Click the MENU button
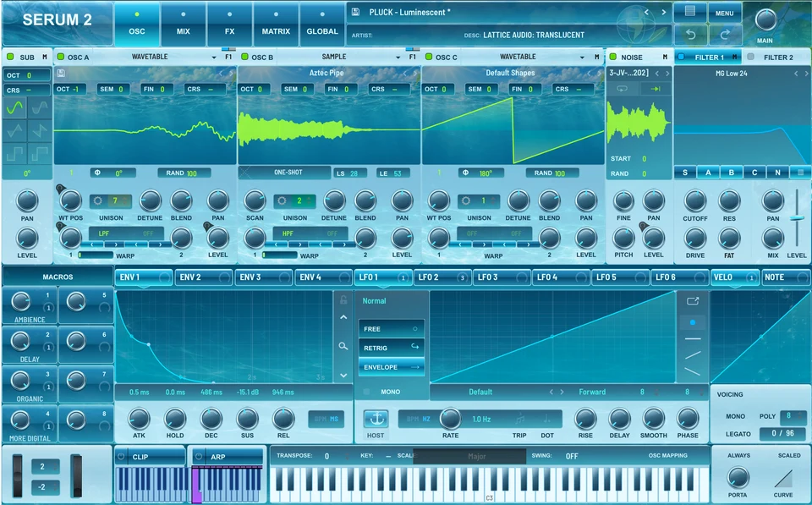The width and height of the screenshot is (812, 505). [724, 13]
